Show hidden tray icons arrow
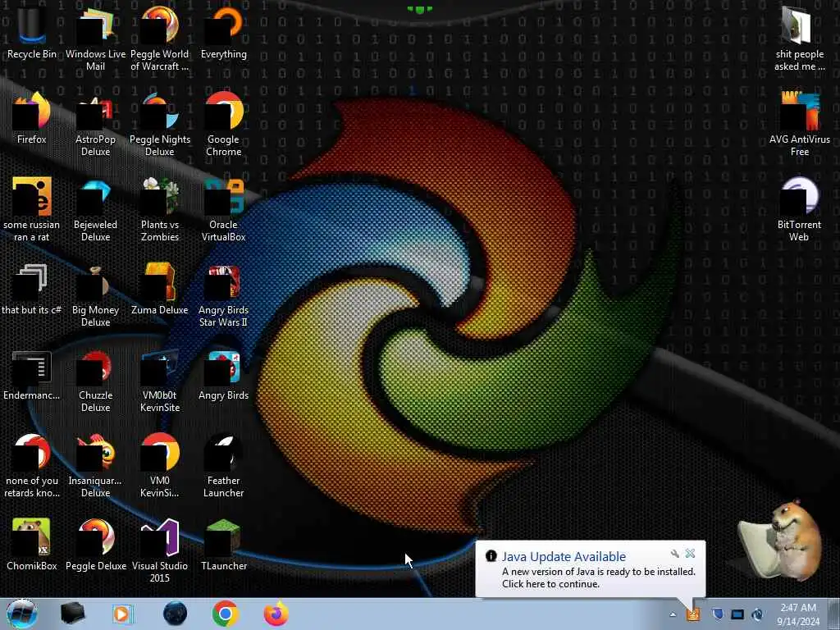This screenshot has width=840, height=630. click(x=673, y=614)
